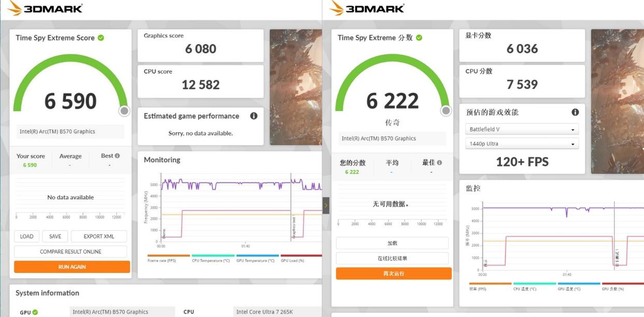This screenshot has height=317, width=644.
Task: Click green verified check beside Time Spy Extreme 分数
Action: click(x=419, y=38)
